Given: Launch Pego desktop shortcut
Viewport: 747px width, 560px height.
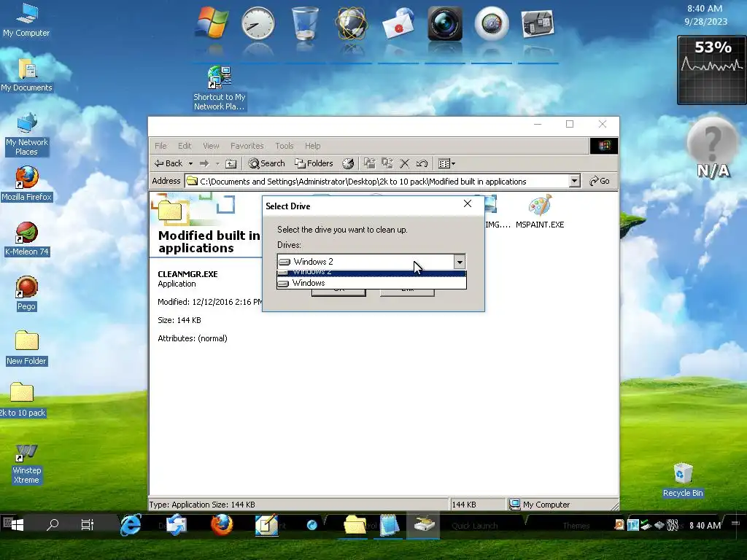Looking at the screenshot, I should coord(26,294).
